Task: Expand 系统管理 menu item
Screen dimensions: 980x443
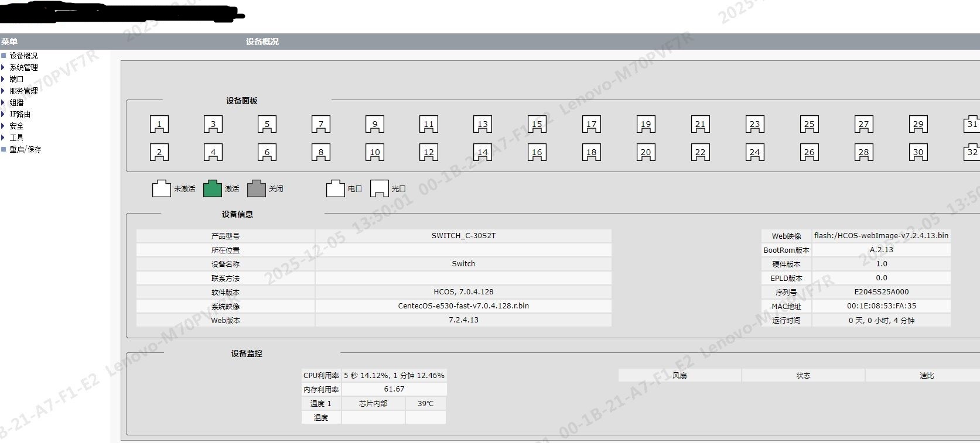Action: 23,67
